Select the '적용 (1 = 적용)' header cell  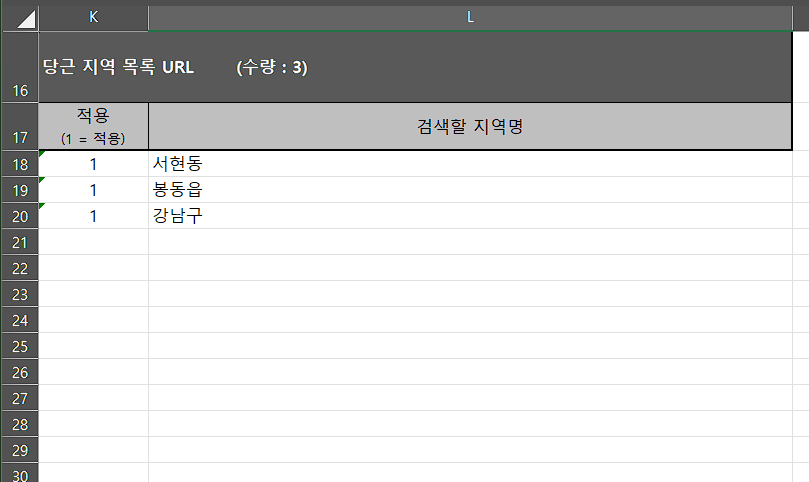coord(93,126)
